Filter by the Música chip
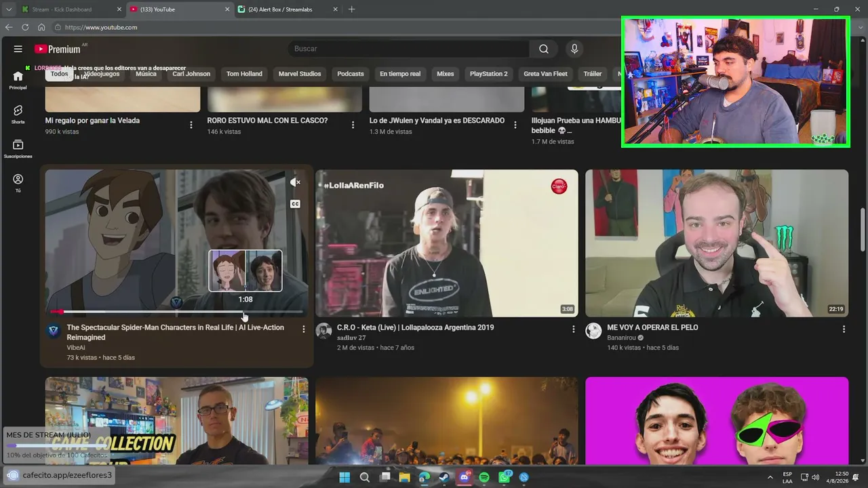Screen dimensions: 868x488 [146, 74]
